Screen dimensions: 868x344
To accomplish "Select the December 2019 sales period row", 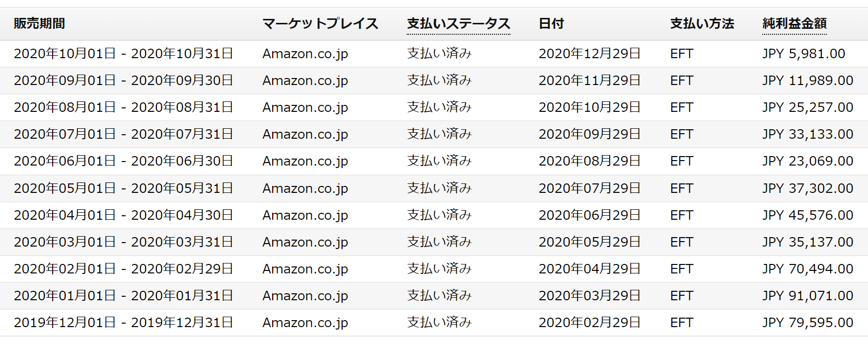I will pos(434,323).
